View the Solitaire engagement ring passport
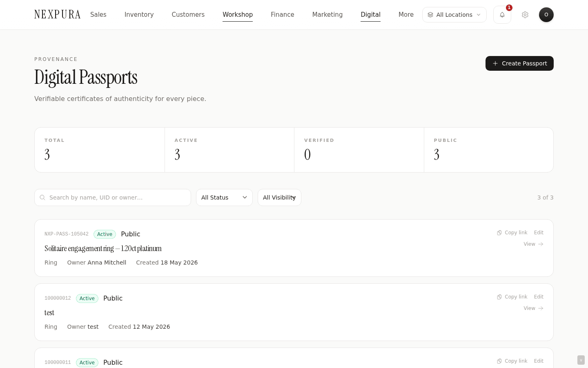The height and width of the screenshot is (368, 588). click(x=533, y=244)
